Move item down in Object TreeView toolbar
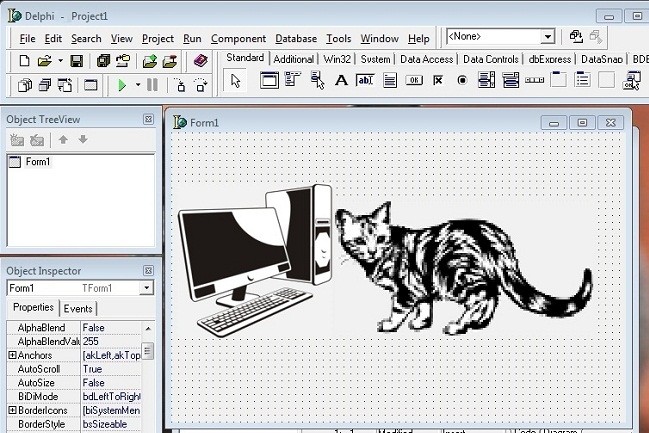The image size is (649, 433). (x=83, y=140)
